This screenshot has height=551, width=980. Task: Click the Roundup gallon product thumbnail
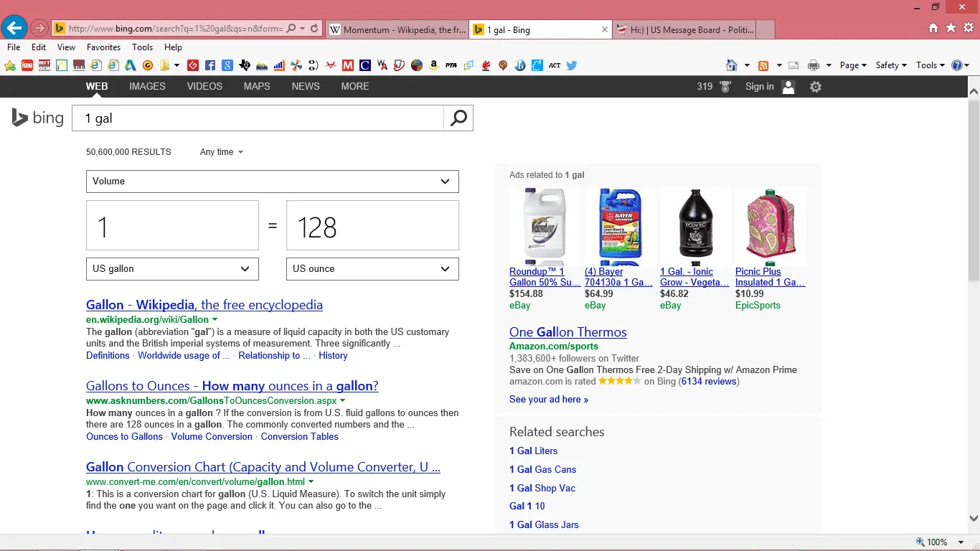pyautogui.click(x=545, y=227)
